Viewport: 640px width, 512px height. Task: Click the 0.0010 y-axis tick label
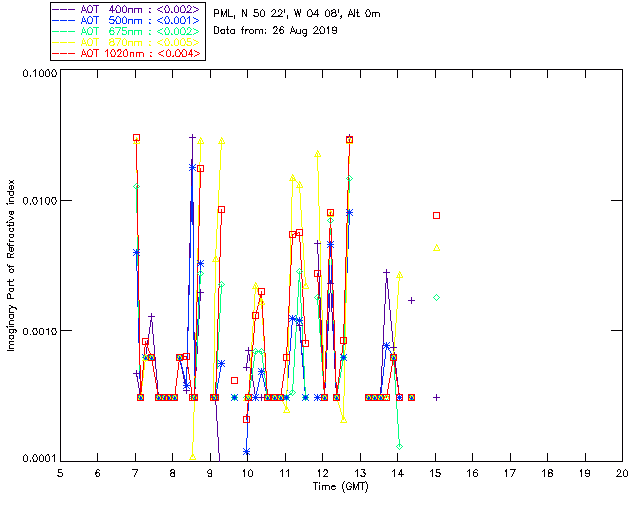pyautogui.click(x=38, y=331)
